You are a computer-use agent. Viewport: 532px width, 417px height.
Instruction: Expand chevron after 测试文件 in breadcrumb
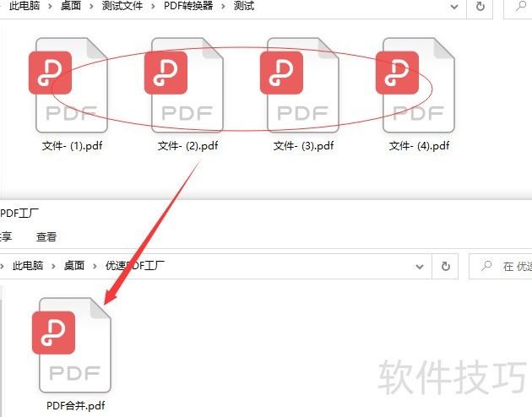(154, 6)
